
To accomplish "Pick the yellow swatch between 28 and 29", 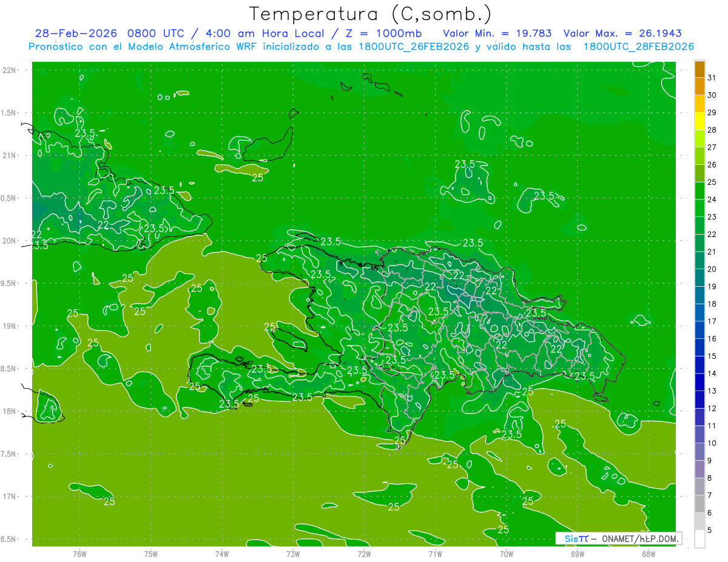I will point(699,121).
